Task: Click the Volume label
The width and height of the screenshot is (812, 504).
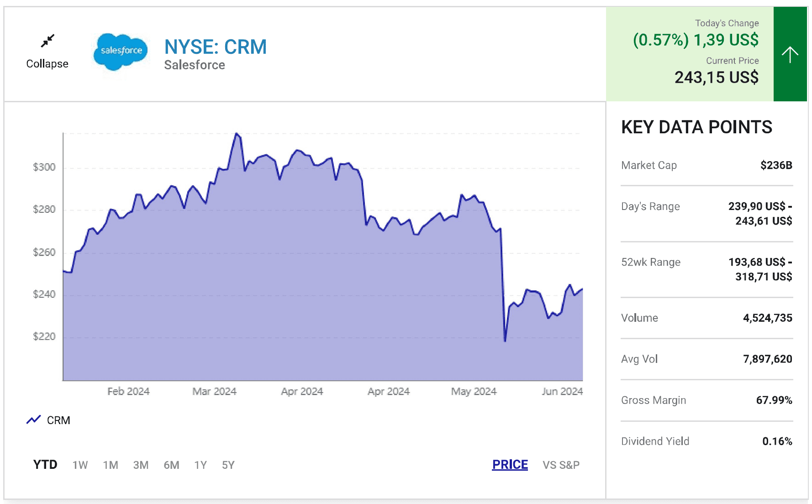Action: tap(639, 318)
